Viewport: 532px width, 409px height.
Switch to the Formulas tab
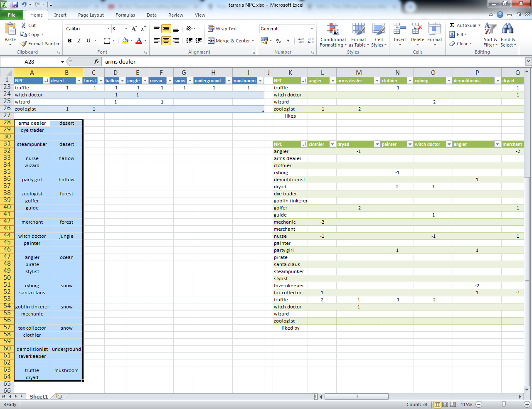[x=125, y=15]
